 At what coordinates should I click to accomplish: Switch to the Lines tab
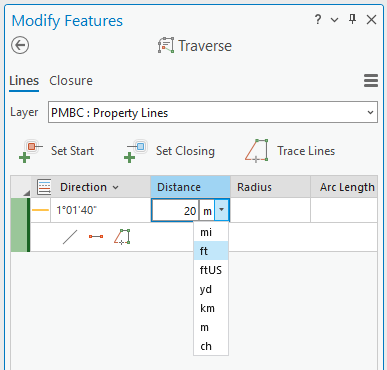pyautogui.click(x=24, y=81)
